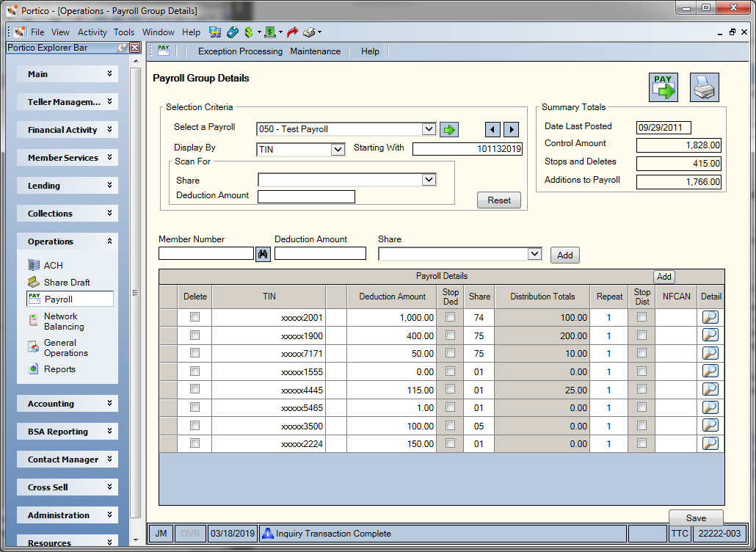Close the Portico Explorer Bar
756x552 pixels.
click(x=135, y=48)
